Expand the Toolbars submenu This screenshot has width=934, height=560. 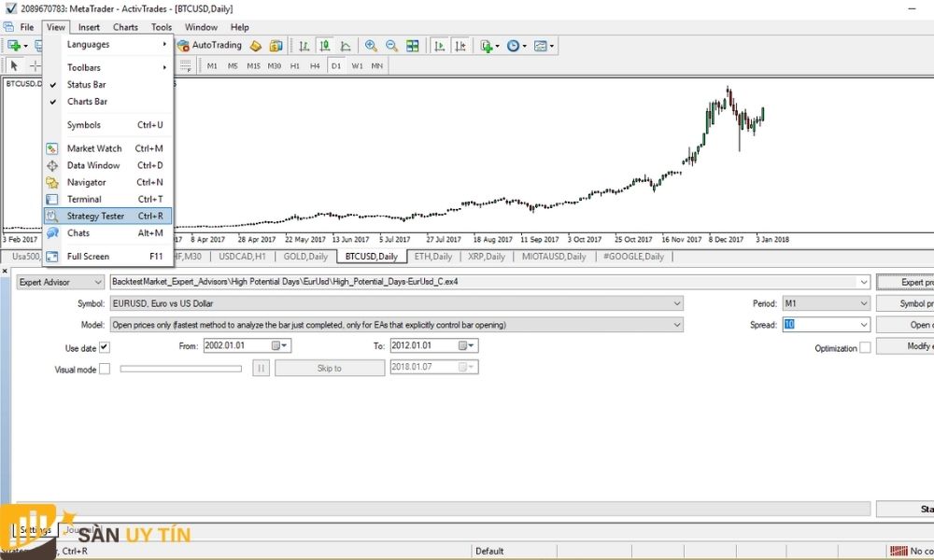tap(107, 67)
